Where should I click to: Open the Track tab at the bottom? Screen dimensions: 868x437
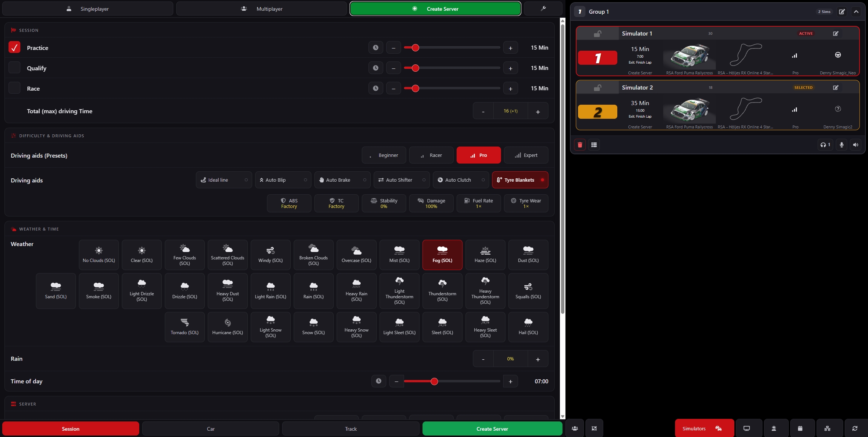[351, 429]
